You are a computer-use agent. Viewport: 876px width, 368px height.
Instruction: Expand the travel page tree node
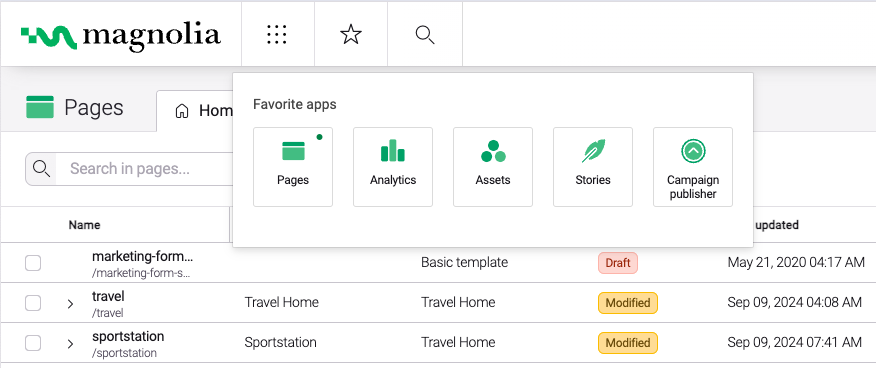[x=70, y=304]
